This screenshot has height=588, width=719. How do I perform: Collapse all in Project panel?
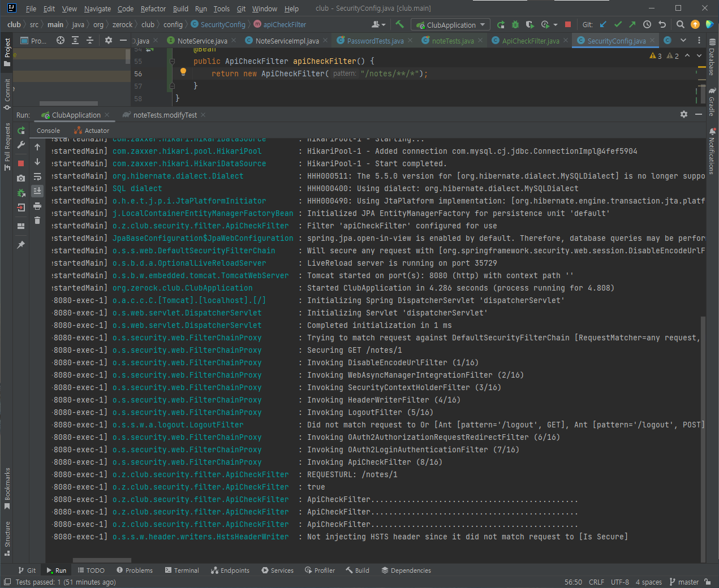click(90, 40)
